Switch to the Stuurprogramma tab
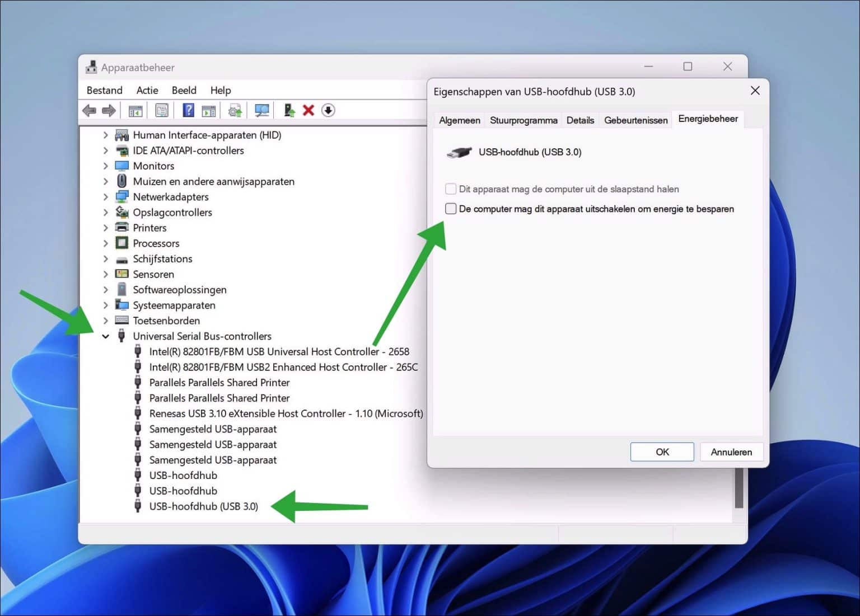860x616 pixels. (x=523, y=120)
